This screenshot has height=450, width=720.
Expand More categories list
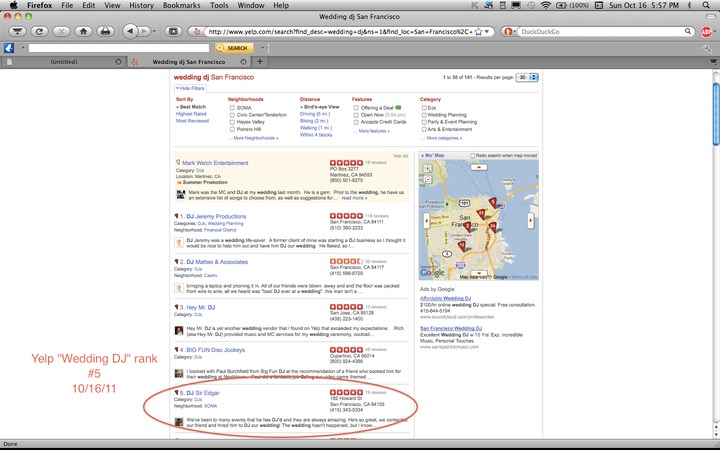(444, 138)
